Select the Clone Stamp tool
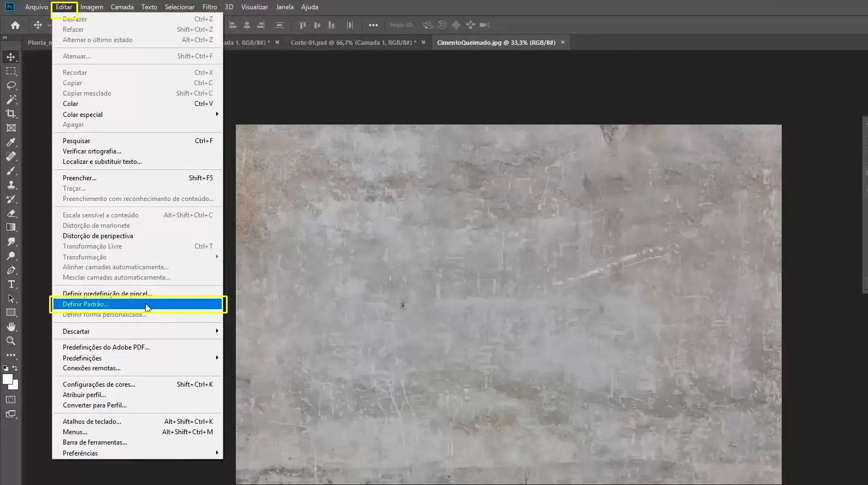 tap(11, 185)
